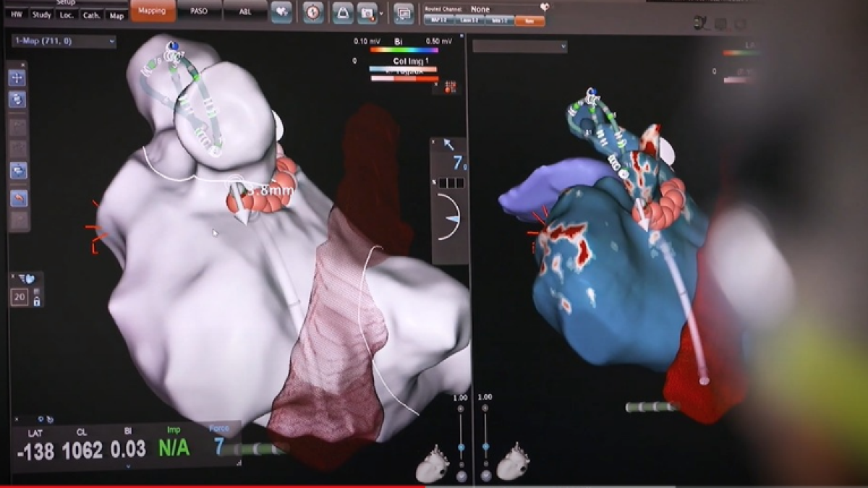Select the catheter heart icon in toolbar

coord(283,12)
